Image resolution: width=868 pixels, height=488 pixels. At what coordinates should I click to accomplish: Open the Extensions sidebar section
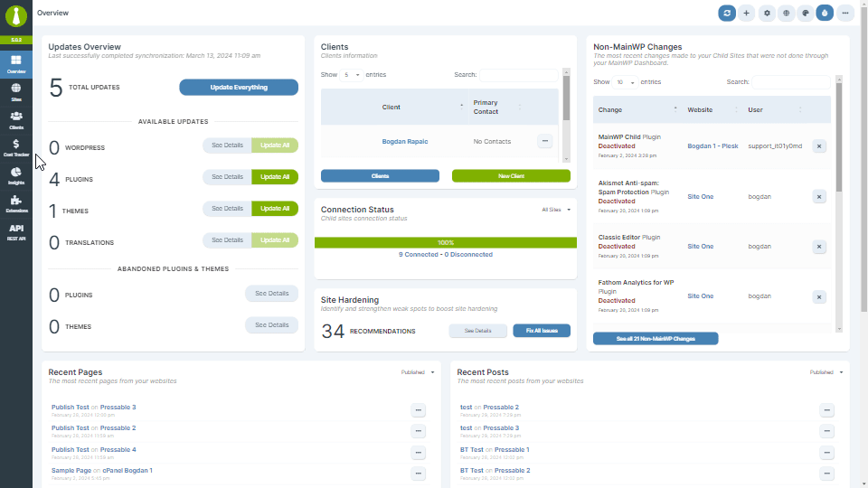click(x=16, y=203)
